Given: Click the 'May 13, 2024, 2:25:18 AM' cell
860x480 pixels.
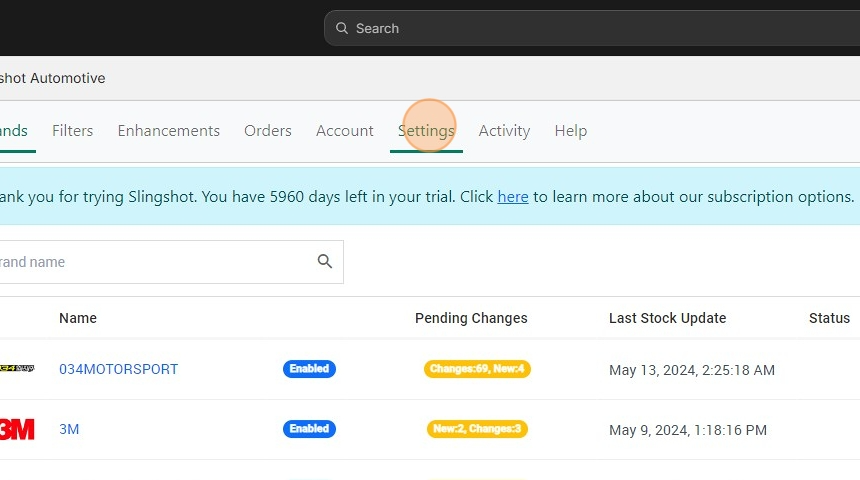Looking at the screenshot, I should pyautogui.click(x=692, y=370).
